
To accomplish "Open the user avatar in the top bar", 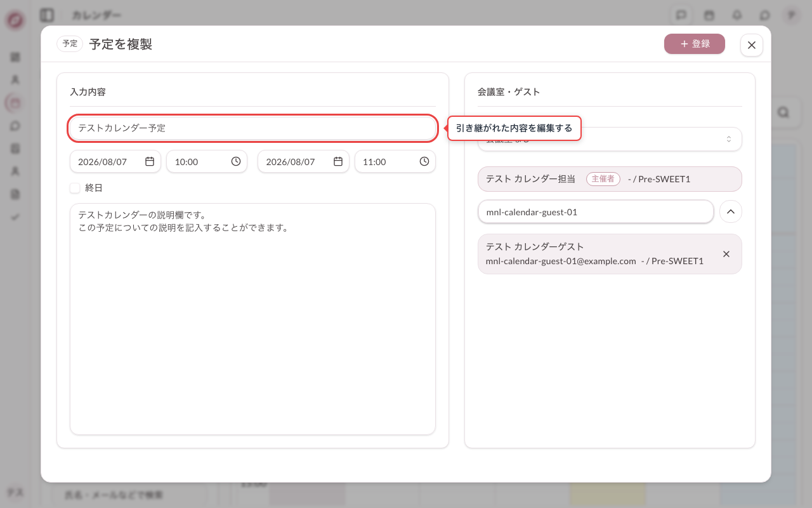I will coord(791,15).
